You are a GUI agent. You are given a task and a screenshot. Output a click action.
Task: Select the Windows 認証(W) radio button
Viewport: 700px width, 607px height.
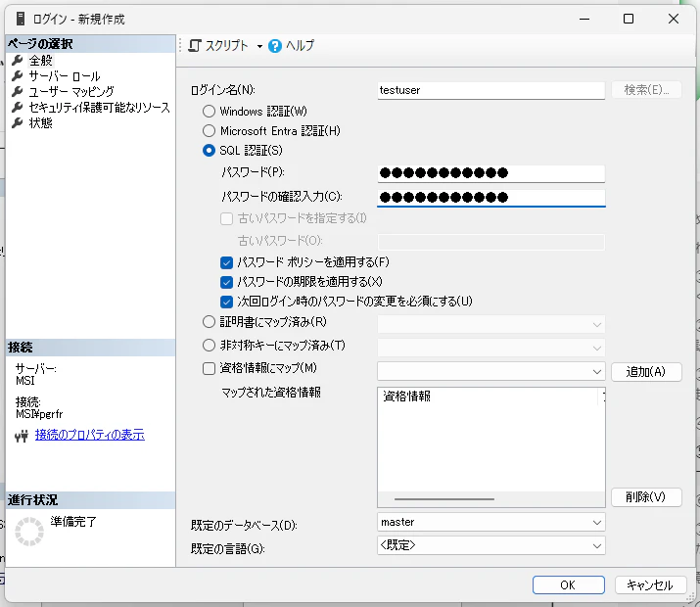[209, 112]
